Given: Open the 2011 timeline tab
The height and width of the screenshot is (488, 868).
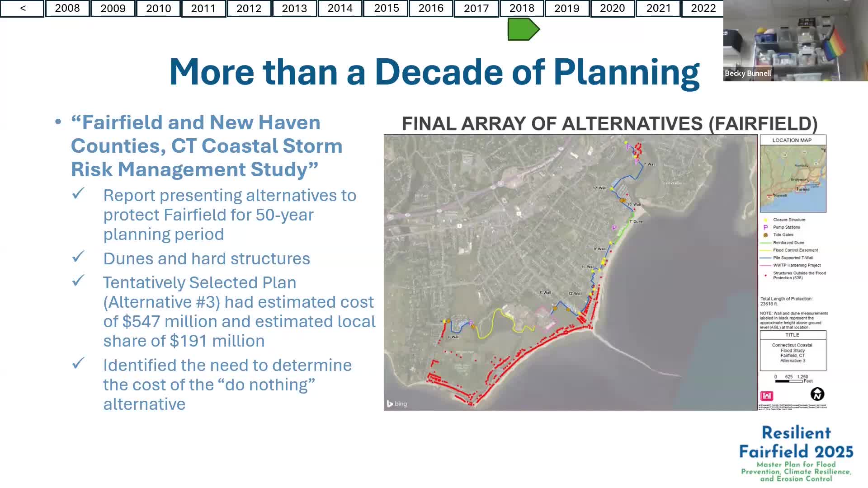Looking at the screenshot, I should [x=203, y=8].
